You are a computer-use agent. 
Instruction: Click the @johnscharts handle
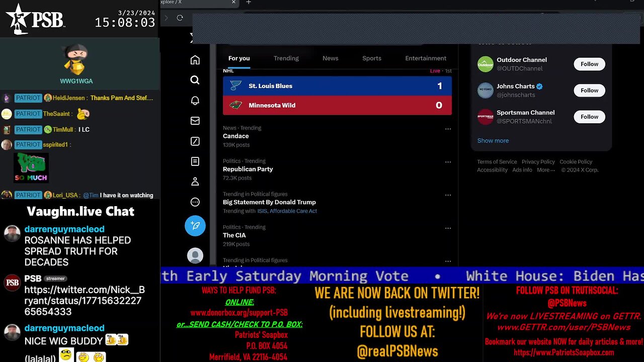[x=516, y=95]
